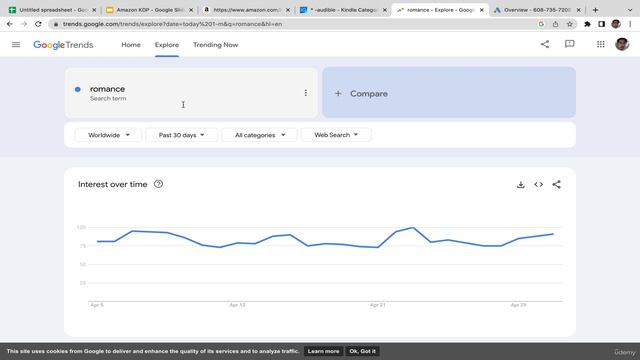Click the chart peak near Apr 21
640x360 pixels.
[x=413, y=228]
